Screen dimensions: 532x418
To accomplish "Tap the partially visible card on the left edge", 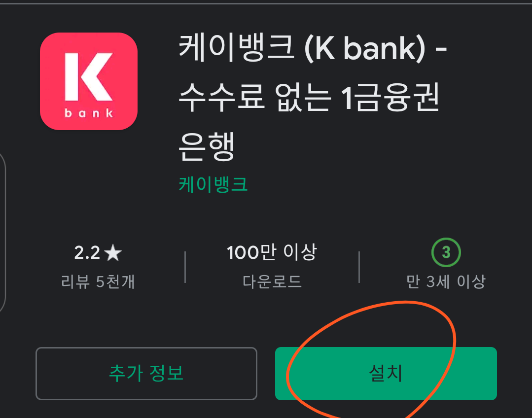I will tap(2, 232).
